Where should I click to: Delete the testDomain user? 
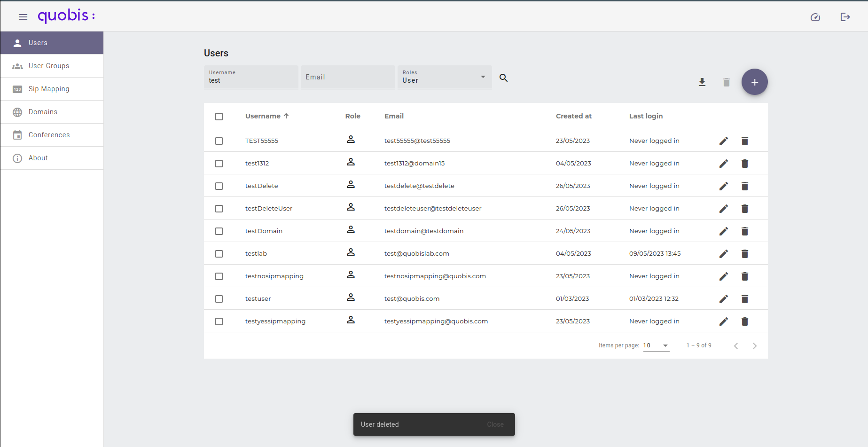click(x=745, y=231)
